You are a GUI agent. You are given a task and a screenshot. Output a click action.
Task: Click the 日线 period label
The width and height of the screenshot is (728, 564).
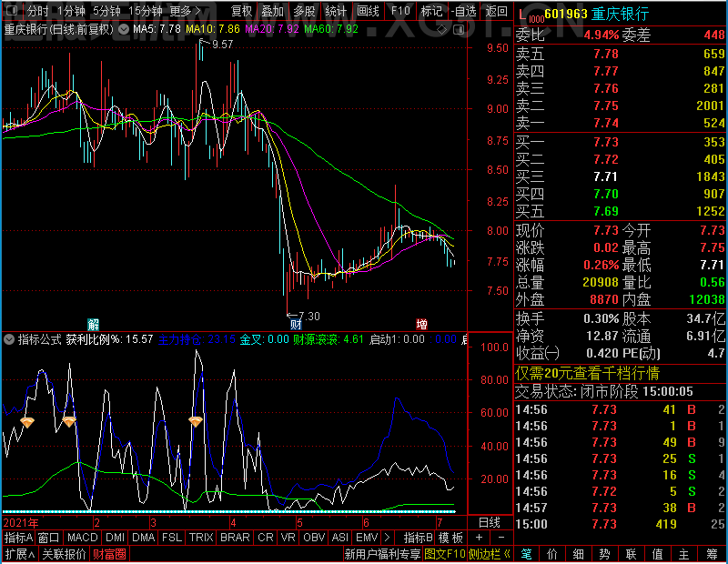click(490, 523)
